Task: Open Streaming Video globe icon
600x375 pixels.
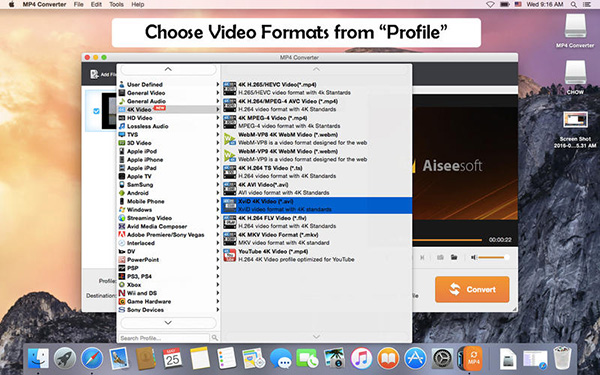Action: 122,218
